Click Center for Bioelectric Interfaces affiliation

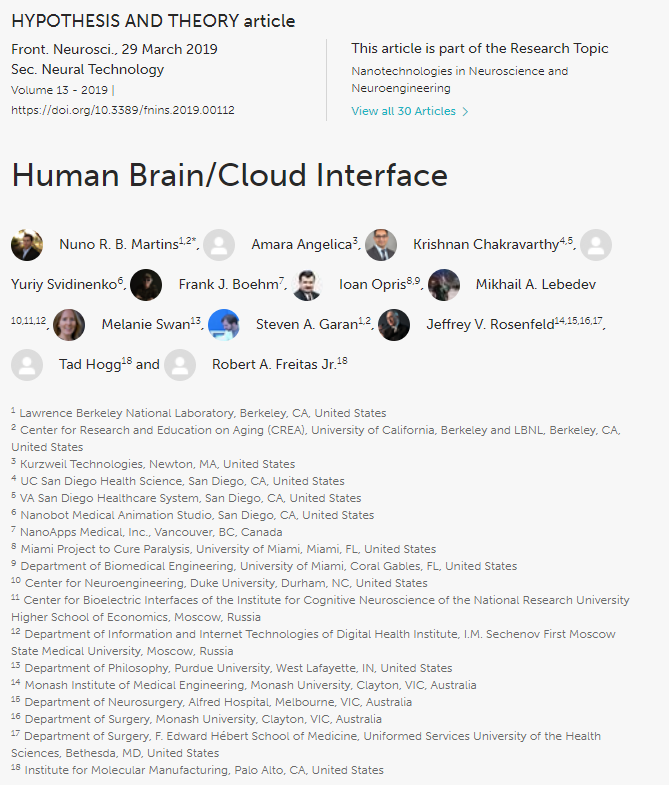tap(320, 609)
